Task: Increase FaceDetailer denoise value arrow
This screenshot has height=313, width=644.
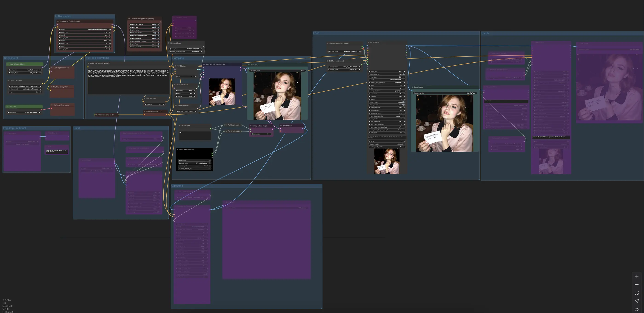Action: point(404,97)
